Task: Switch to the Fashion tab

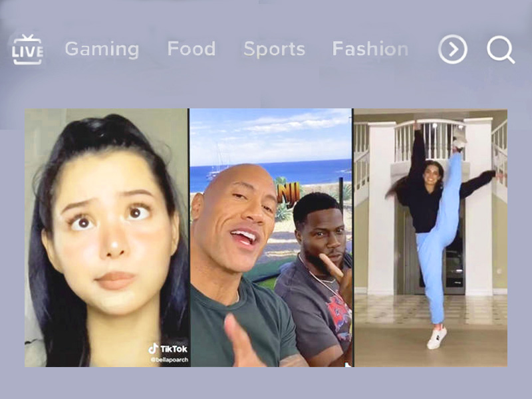Action: point(370,49)
